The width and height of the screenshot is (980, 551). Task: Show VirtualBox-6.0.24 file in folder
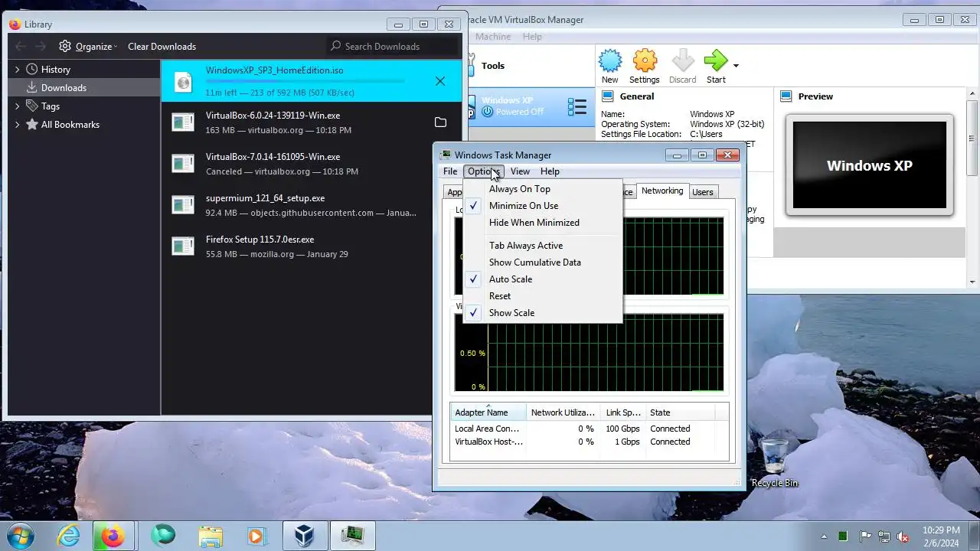tap(440, 122)
